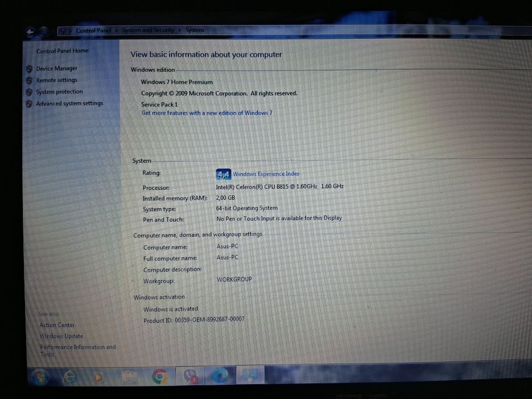Open the Windows Experience Index link
This screenshot has width=532, height=399.
point(266,174)
